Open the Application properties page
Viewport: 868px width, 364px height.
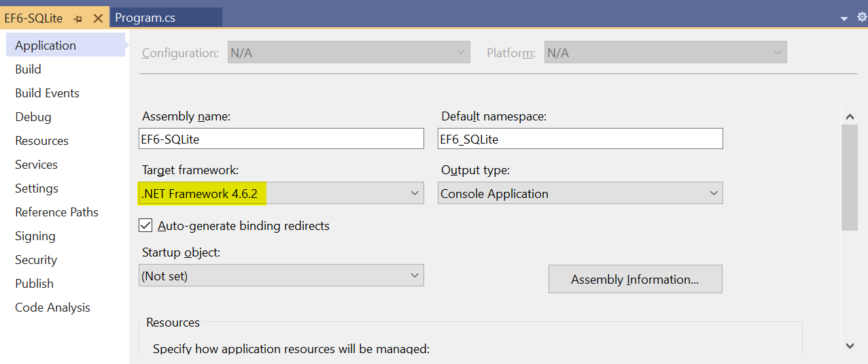coord(65,45)
